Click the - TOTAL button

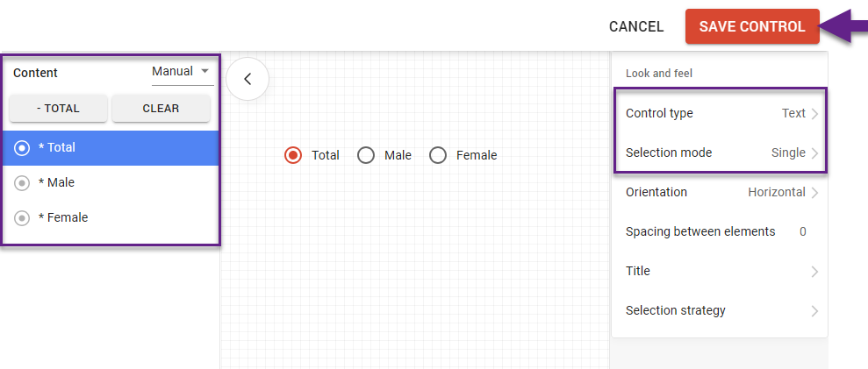tap(59, 109)
